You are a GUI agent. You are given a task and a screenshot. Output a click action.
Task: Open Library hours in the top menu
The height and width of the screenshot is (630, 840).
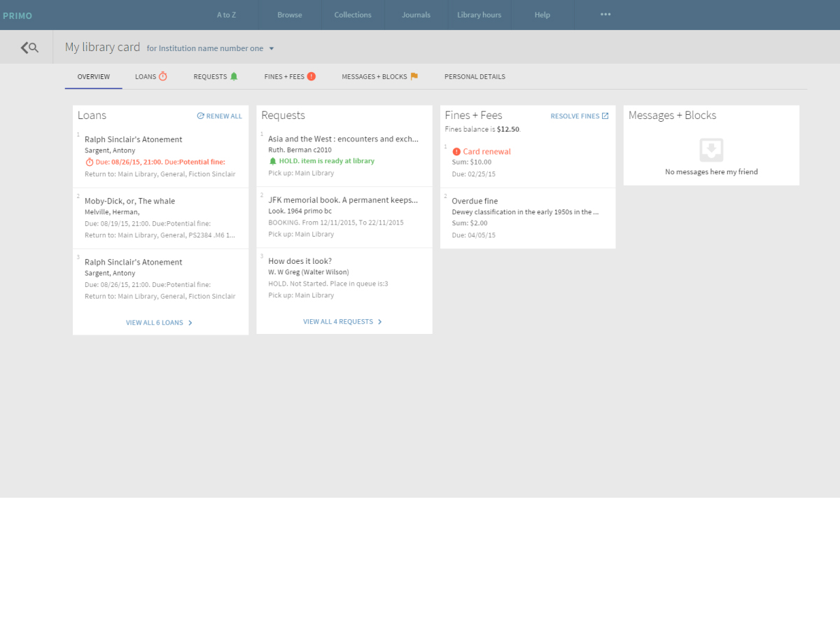click(479, 15)
